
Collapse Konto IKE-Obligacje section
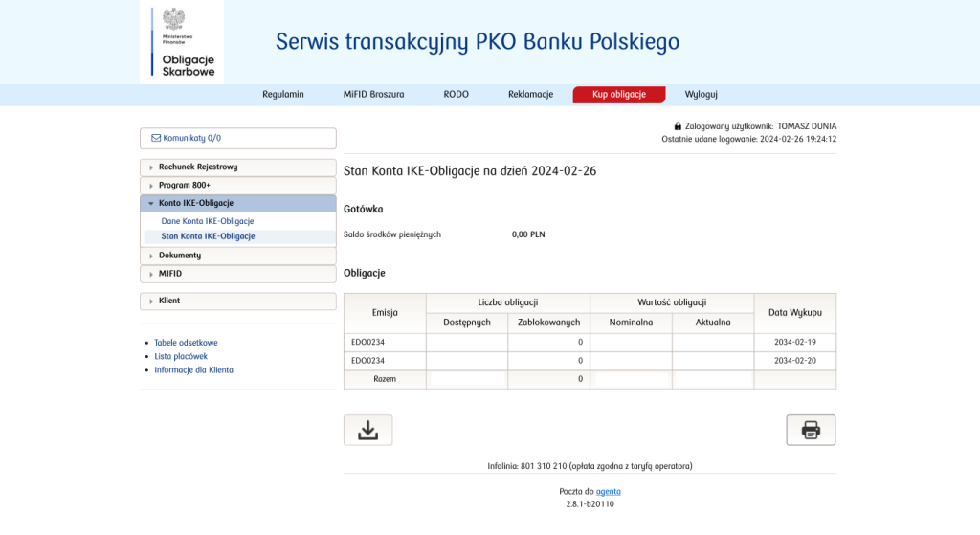pyautogui.click(x=238, y=203)
